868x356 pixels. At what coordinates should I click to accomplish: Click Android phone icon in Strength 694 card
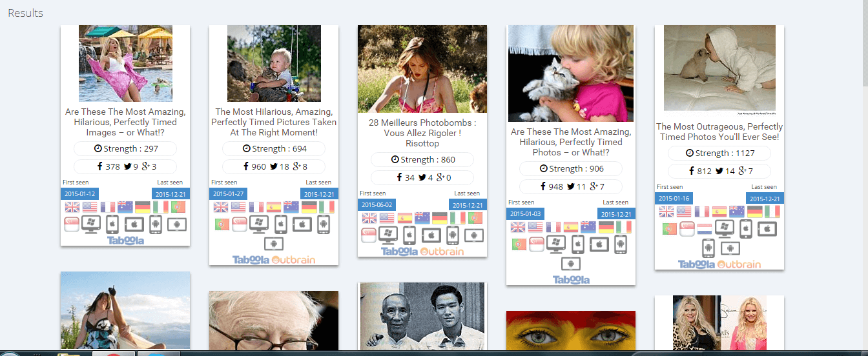[x=324, y=224]
